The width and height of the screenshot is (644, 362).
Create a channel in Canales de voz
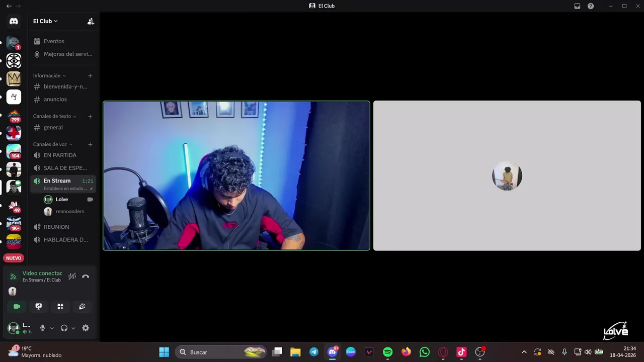tap(90, 144)
